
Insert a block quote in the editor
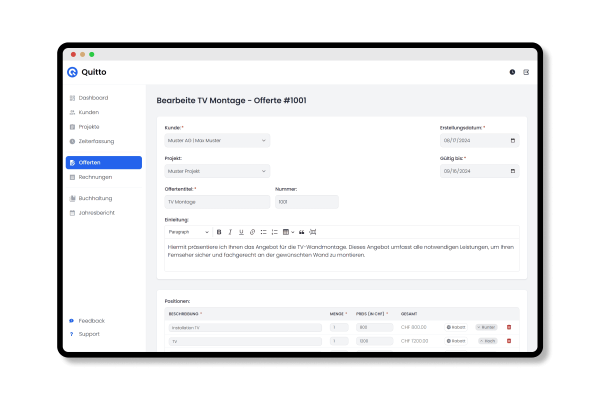click(x=301, y=232)
